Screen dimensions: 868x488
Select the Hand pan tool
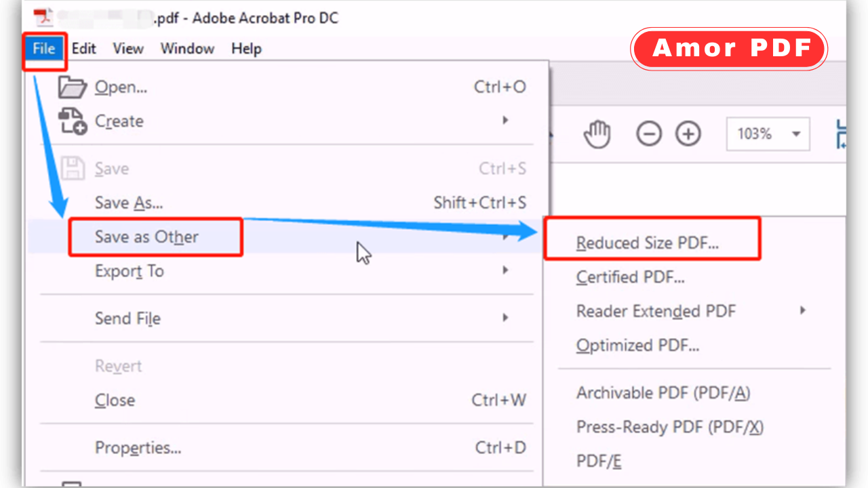coord(597,134)
